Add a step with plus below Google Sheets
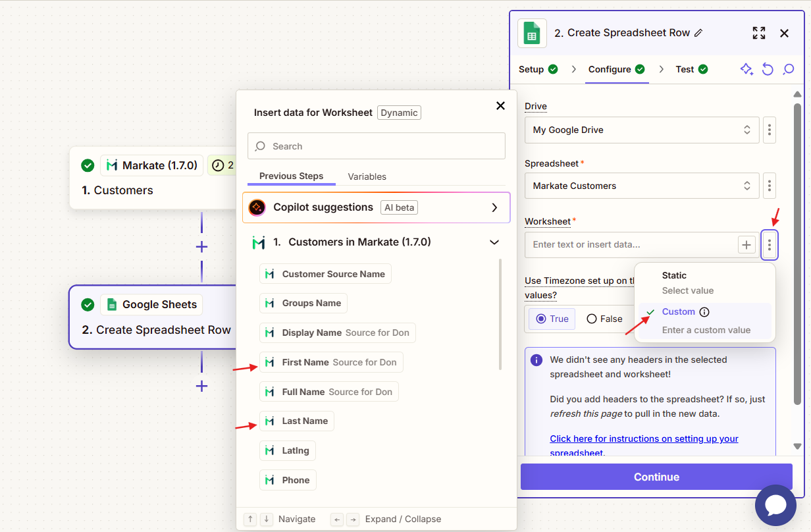The image size is (811, 532). pos(201,386)
